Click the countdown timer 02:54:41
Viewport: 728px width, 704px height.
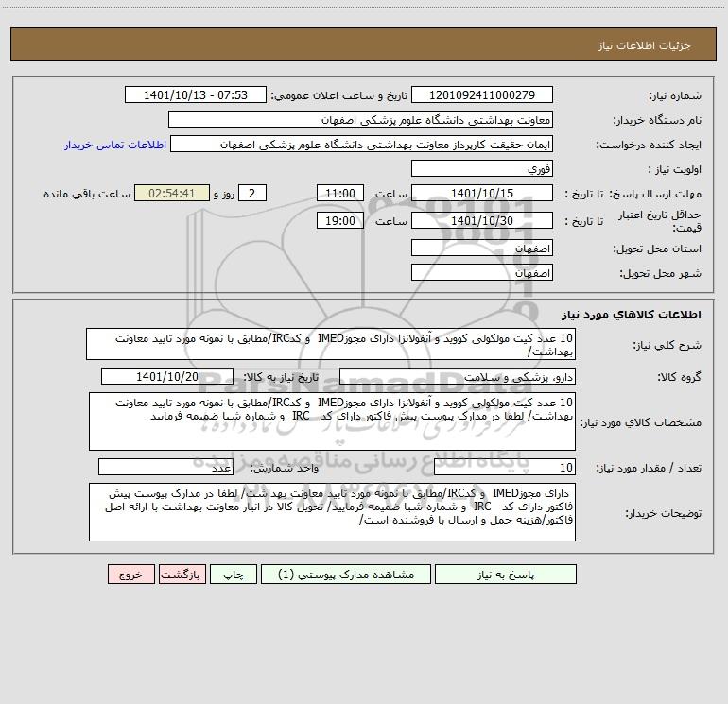pos(172,193)
